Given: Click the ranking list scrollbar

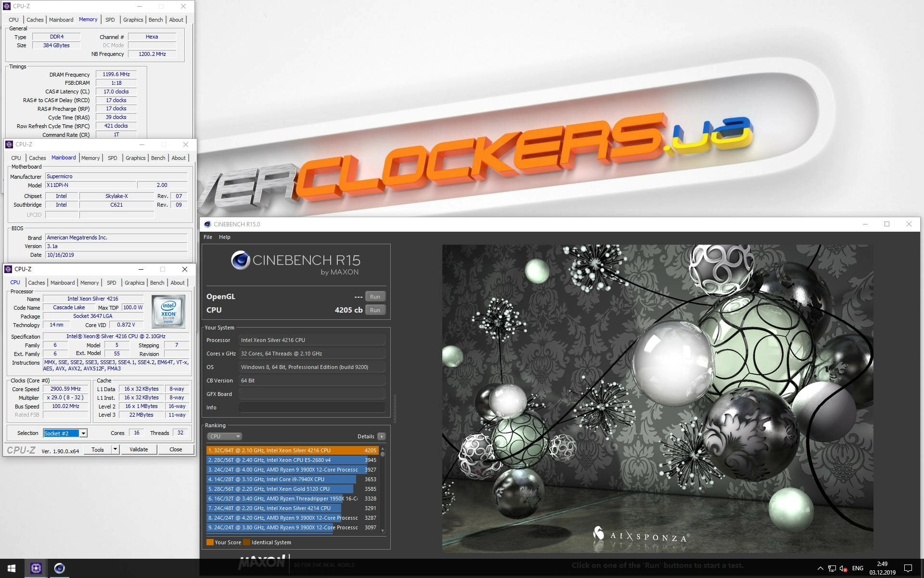Looking at the screenshot, I should coord(383,489).
